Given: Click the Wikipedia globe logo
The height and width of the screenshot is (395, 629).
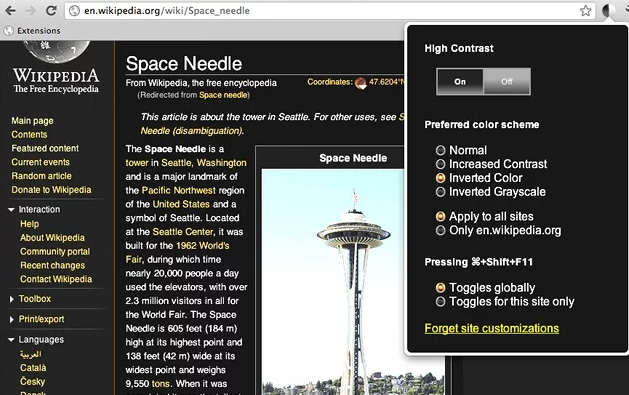Looking at the screenshot, I should [x=57, y=51].
